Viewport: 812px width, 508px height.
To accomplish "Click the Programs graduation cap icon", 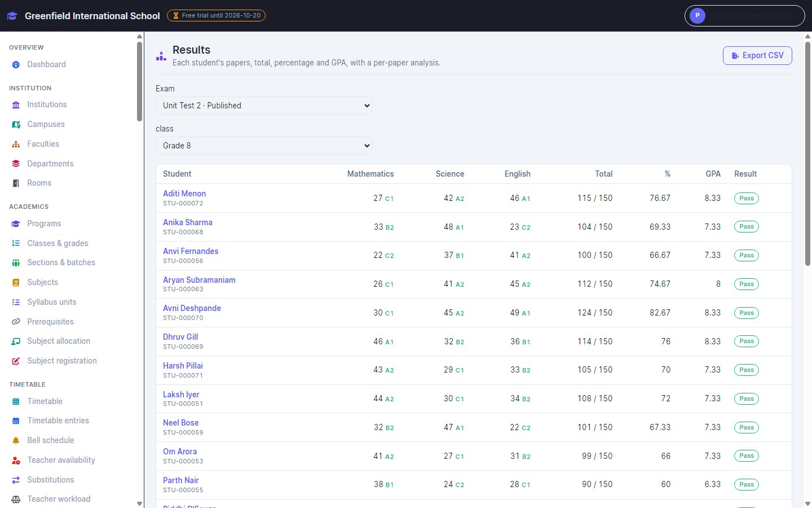I will tap(16, 224).
